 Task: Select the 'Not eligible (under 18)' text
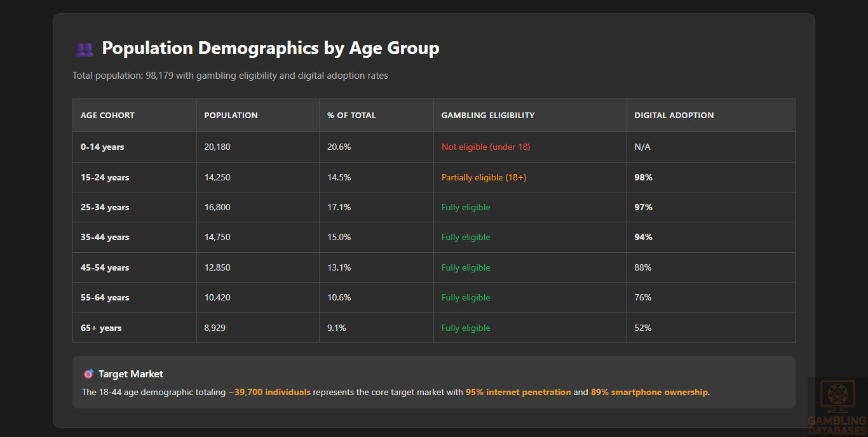coord(485,147)
